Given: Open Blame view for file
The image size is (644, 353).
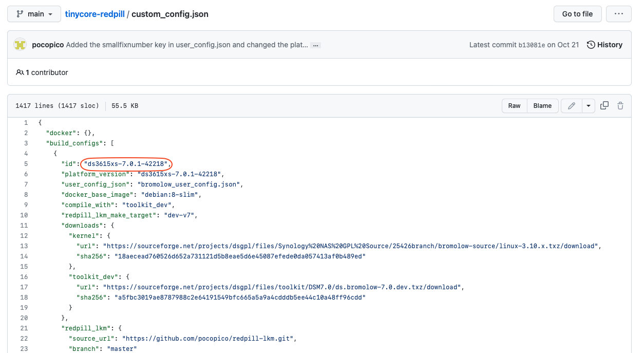Looking at the screenshot, I should (x=542, y=106).
